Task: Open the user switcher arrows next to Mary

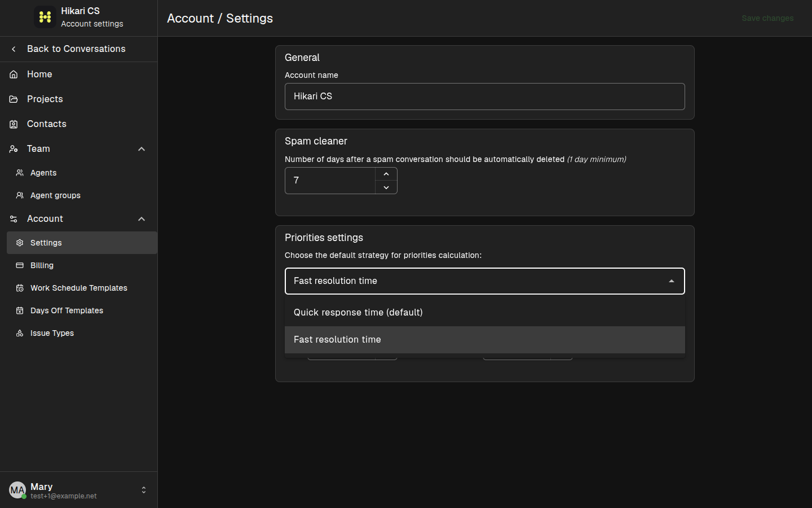Action: 144,490
